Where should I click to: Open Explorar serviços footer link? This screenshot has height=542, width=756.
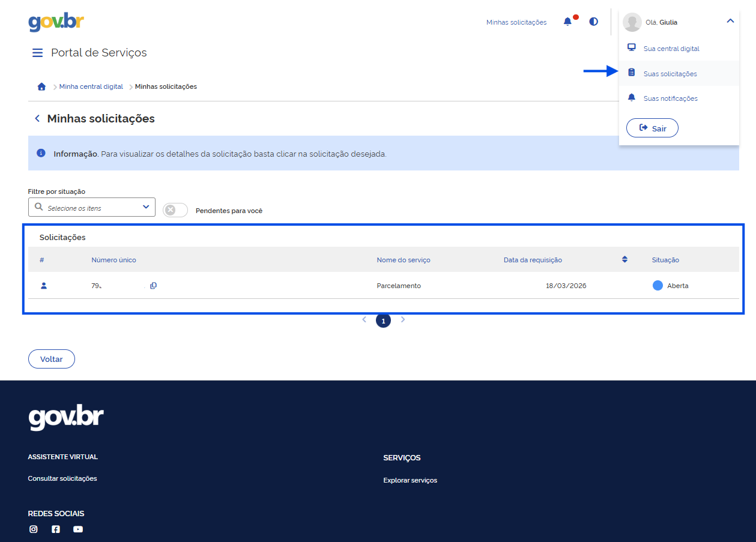[410, 480]
